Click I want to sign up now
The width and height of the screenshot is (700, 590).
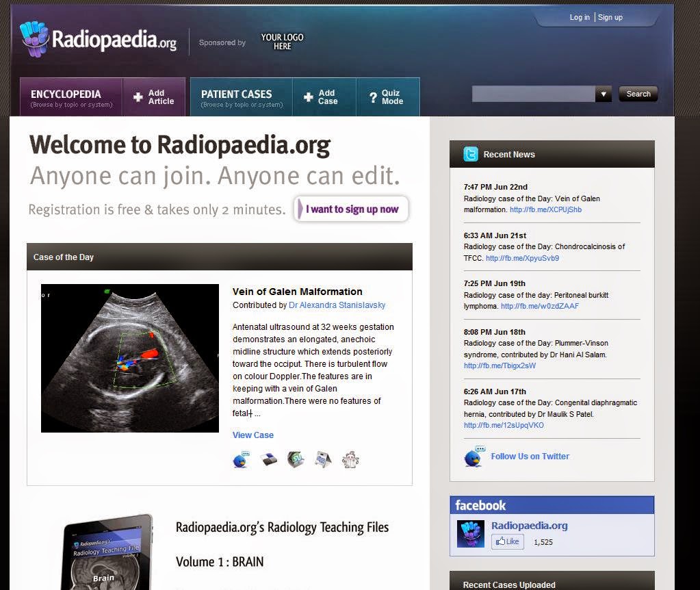click(351, 209)
